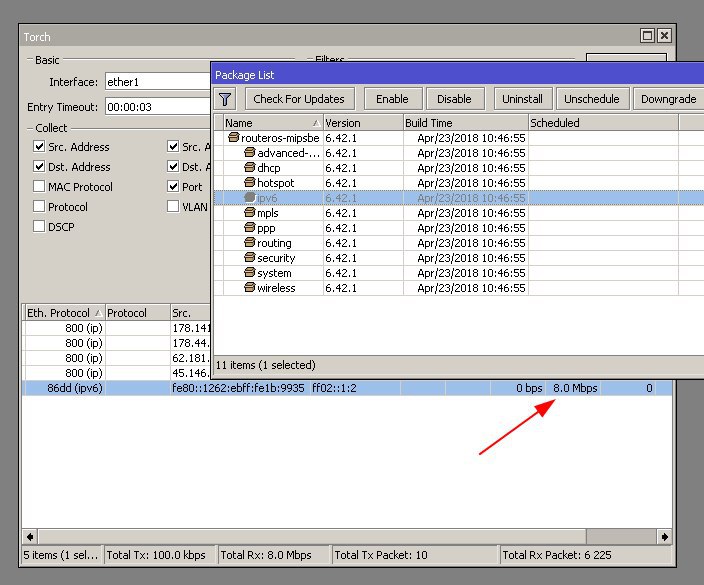Screen dimensions: 704x585
Task: Sort packages by Build Time header
Action: 466,123
